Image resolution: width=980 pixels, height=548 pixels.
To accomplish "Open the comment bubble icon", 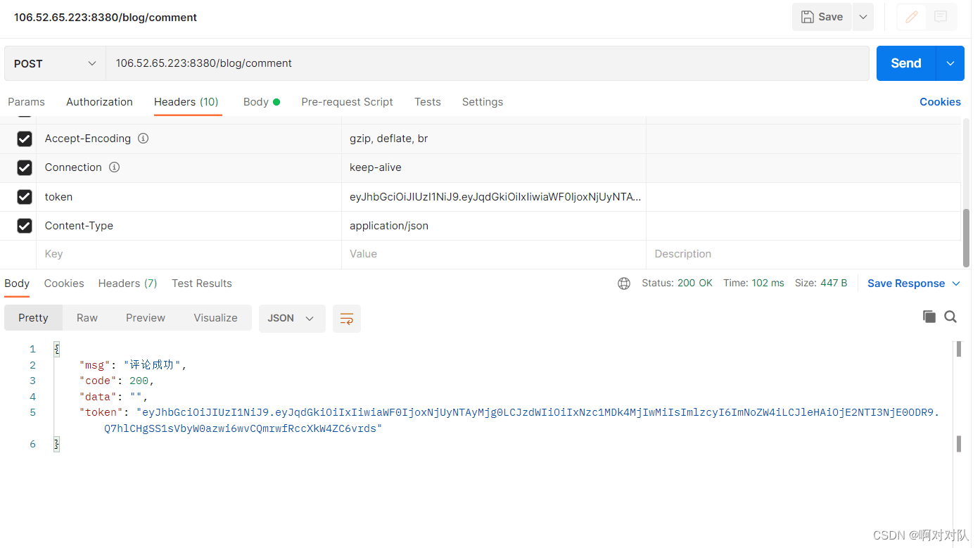I will click(941, 17).
